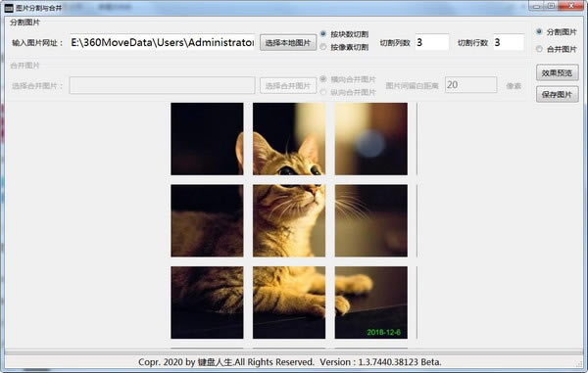The image size is (588, 373).
Task: Click the 保存图片 save button
Action: [x=558, y=94]
